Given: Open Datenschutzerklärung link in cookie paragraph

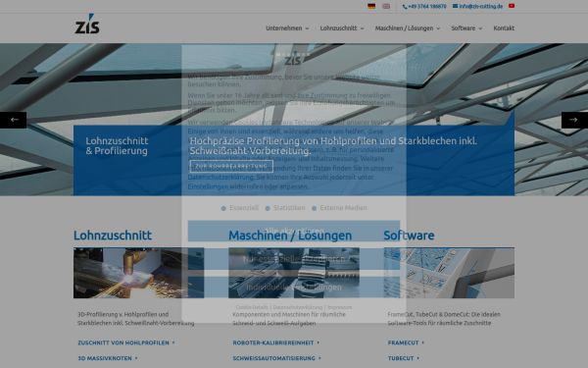Looking at the screenshot, I should pos(220,178).
